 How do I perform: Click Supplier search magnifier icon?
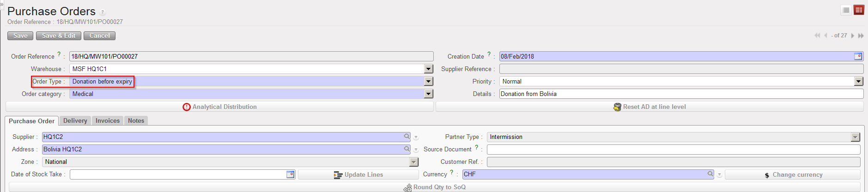pos(407,137)
